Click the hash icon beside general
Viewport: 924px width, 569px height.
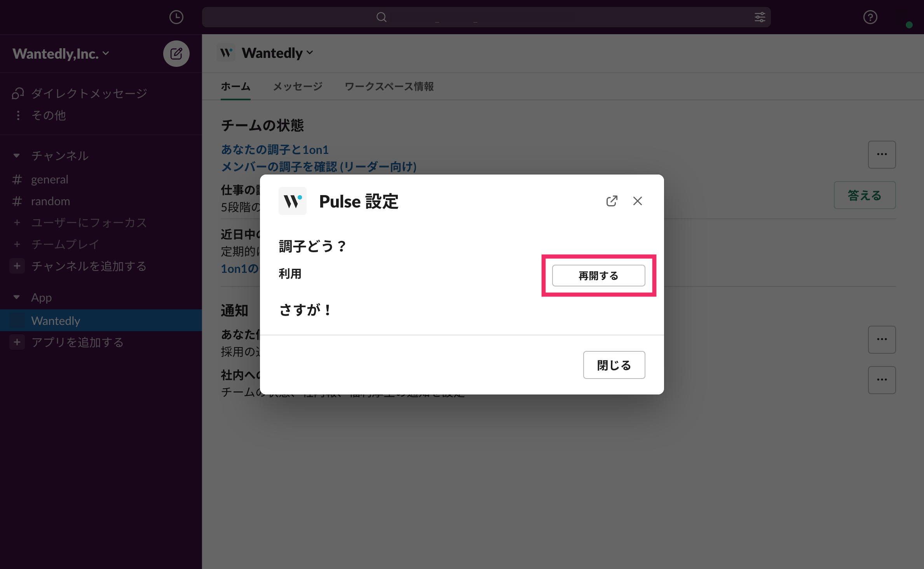point(17,180)
